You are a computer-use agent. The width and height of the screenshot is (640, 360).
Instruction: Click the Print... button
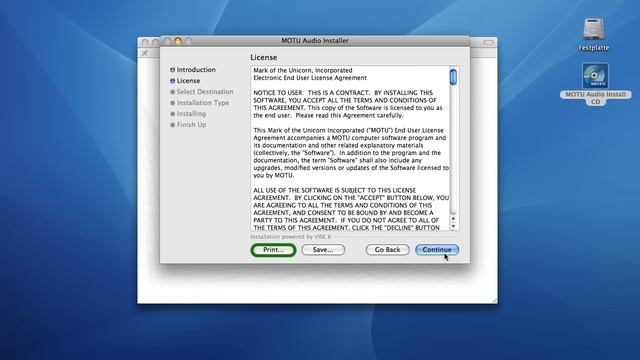[x=273, y=250]
